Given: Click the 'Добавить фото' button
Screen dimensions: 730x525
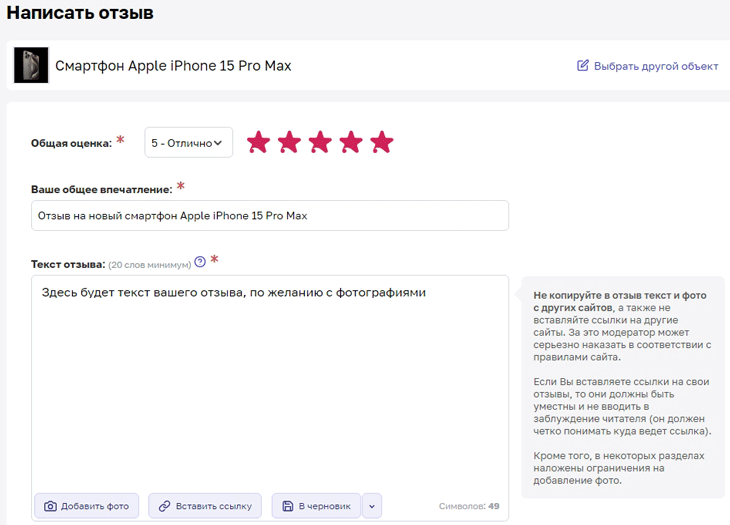Looking at the screenshot, I should [x=87, y=506].
